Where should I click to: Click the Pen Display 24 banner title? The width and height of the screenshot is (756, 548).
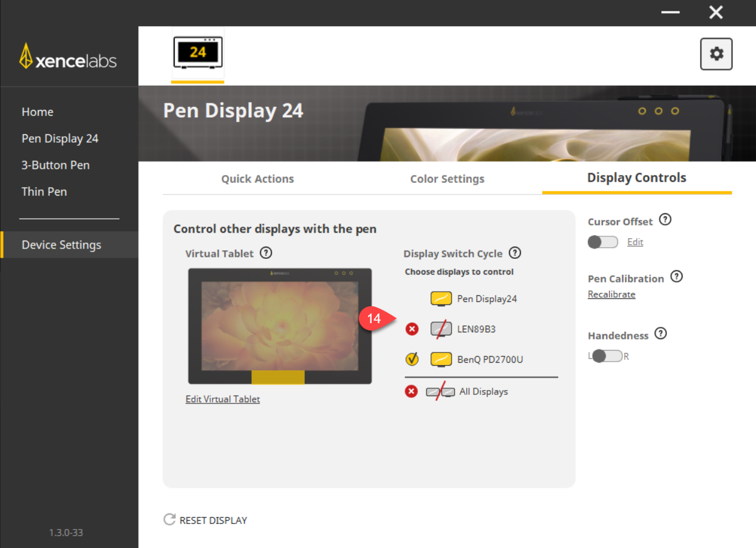point(233,111)
